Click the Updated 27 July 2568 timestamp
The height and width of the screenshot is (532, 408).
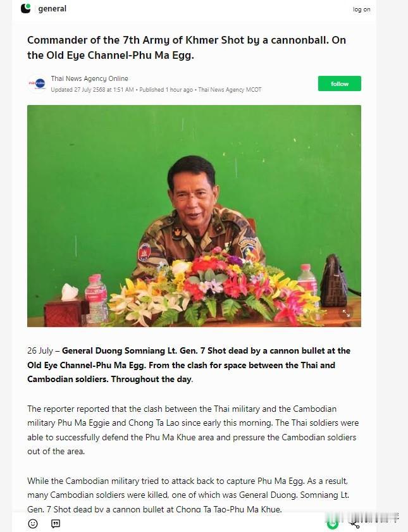pos(92,90)
